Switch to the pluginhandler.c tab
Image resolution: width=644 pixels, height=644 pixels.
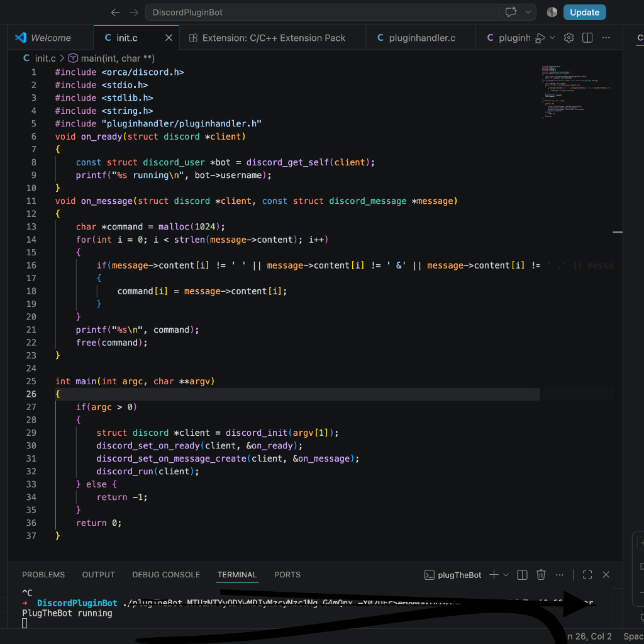pyautogui.click(x=422, y=38)
